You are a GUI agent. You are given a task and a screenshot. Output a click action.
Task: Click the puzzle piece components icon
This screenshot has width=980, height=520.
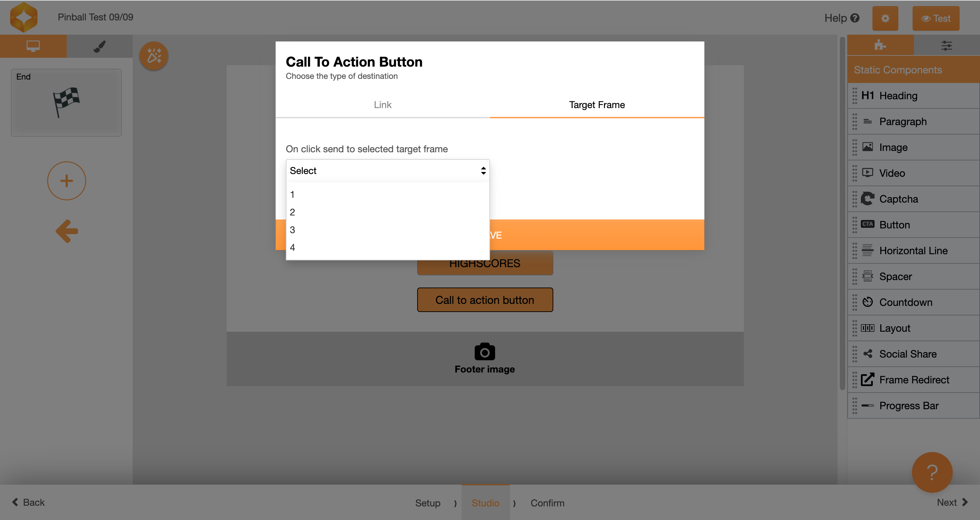coord(880,46)
